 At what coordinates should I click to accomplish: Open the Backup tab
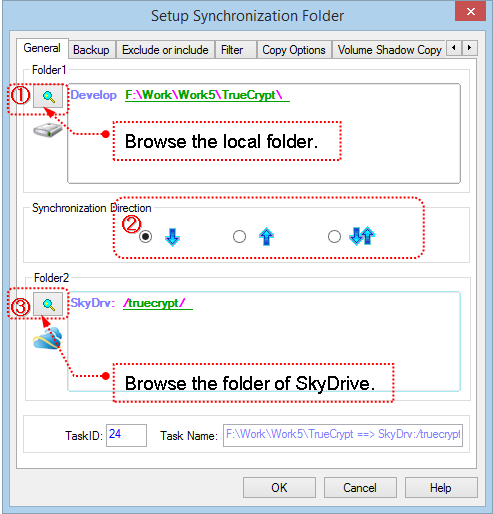(x=91, y=50)
